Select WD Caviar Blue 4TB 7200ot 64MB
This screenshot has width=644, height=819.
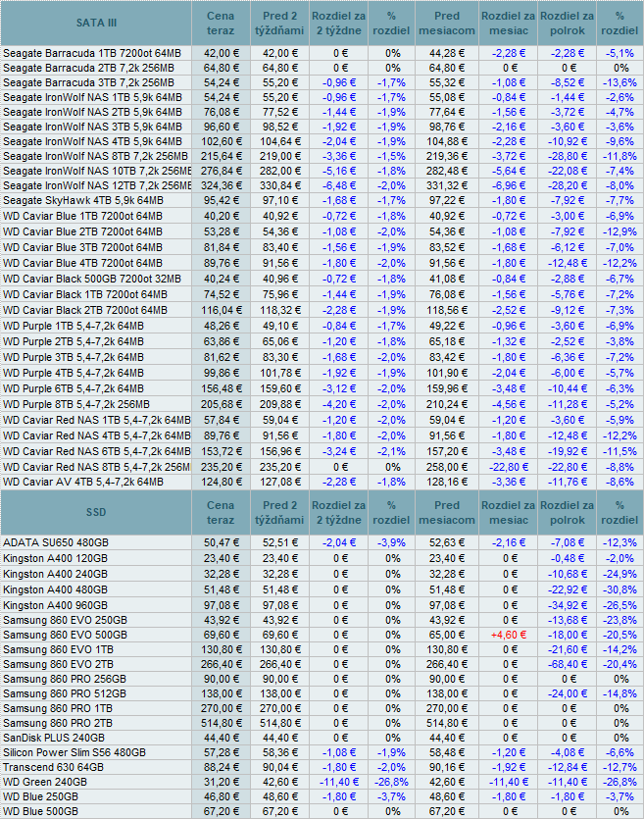tap(82, 263)
